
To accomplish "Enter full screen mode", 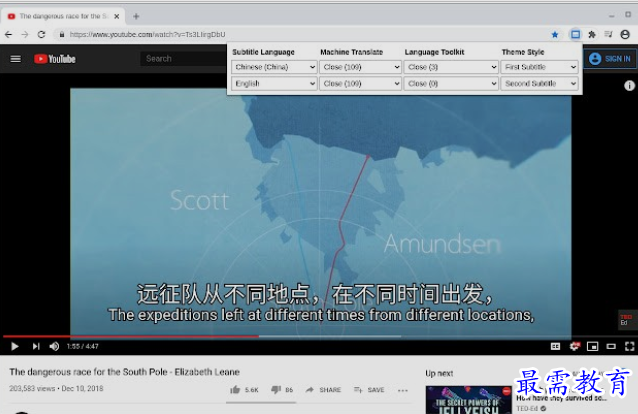I will [629, 346].
